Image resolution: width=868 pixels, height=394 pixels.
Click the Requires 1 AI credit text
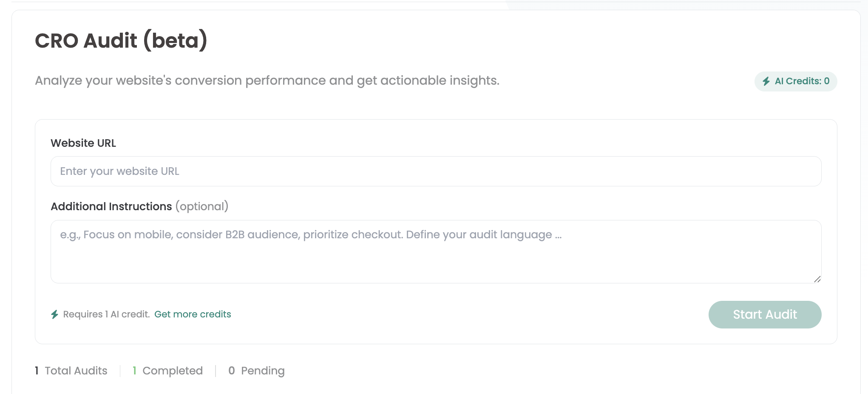coord(106,314)
